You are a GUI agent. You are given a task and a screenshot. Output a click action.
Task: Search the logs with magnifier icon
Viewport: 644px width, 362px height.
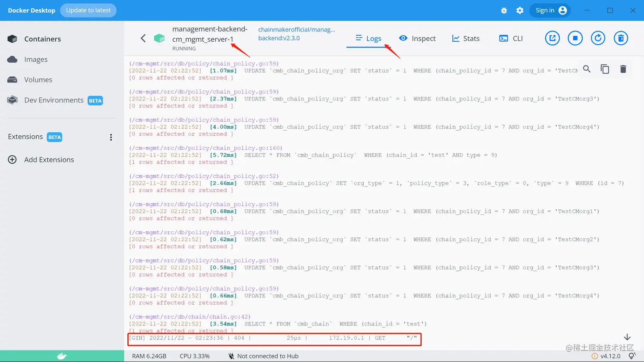pos(586,69)
